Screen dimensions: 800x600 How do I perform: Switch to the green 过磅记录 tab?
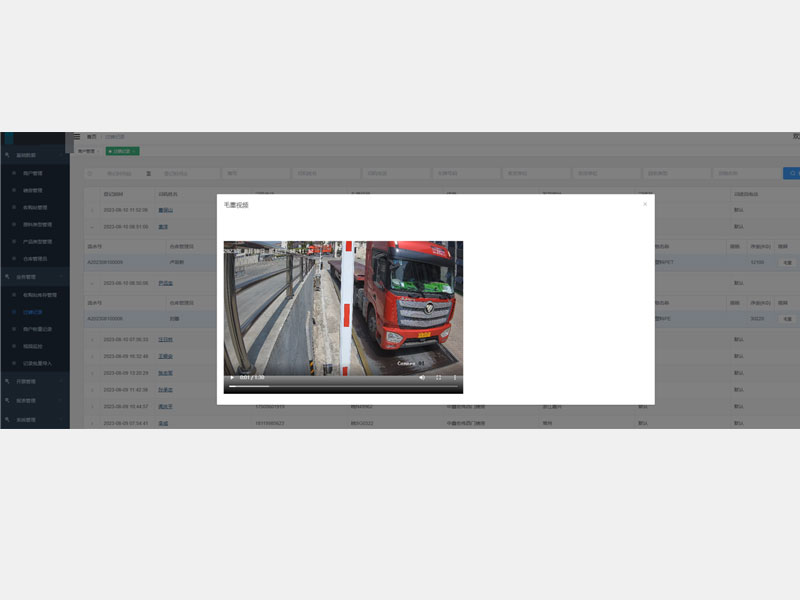coord(122,151)
